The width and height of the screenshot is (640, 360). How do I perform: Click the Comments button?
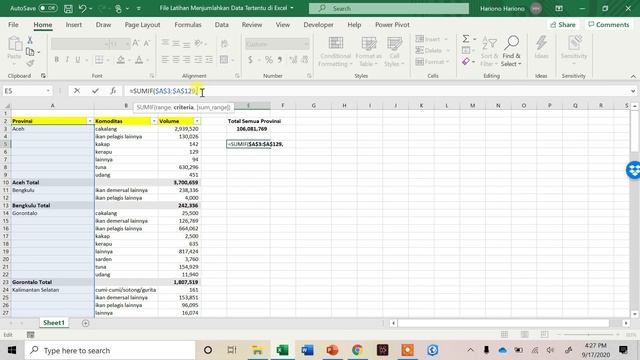(x=609, y=24)
